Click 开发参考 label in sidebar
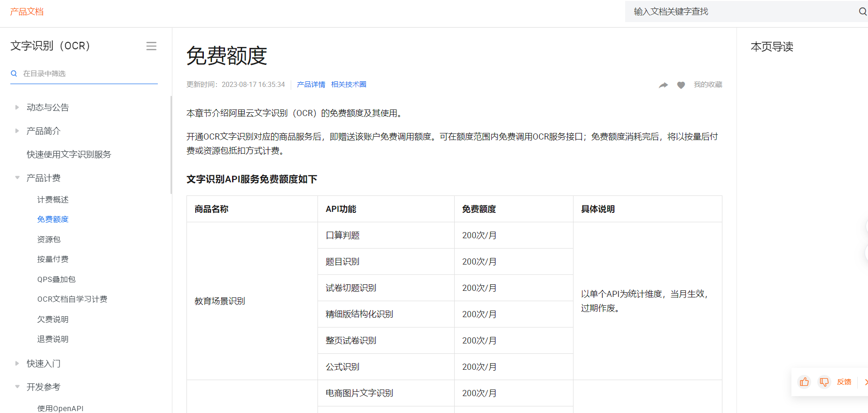Screen dimensions: 868x413 pos(43,387)
